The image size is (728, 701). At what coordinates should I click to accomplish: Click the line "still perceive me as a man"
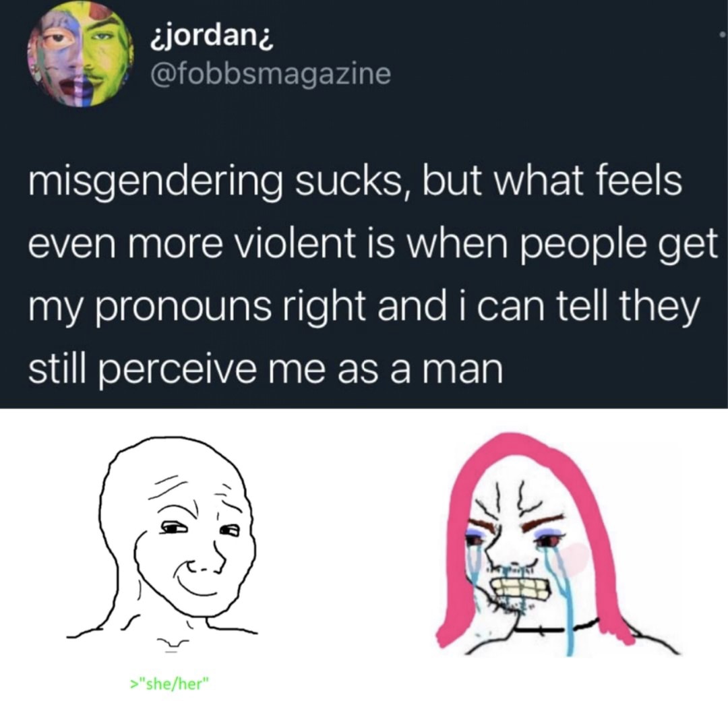(266, 369)
